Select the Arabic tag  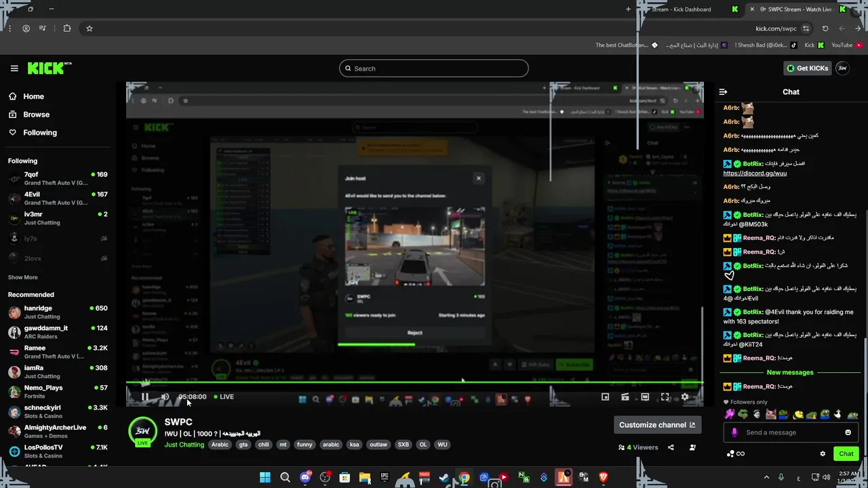pos(220,445)
